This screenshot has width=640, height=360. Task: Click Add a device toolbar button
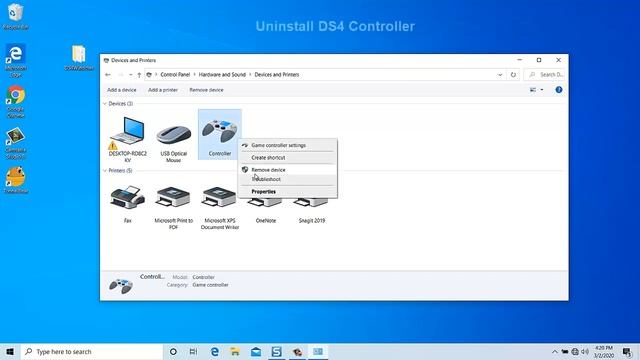click(x=122, y=90)
